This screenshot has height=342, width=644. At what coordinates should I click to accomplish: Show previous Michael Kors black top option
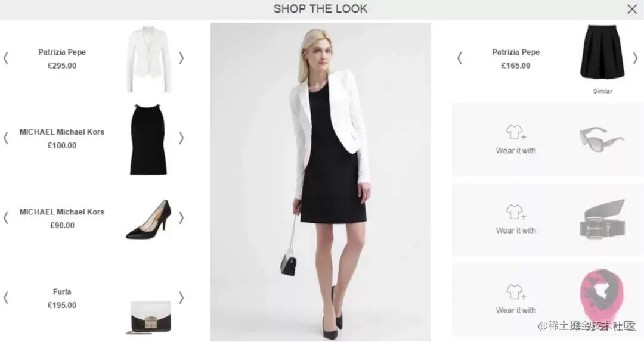click(6, 138)
